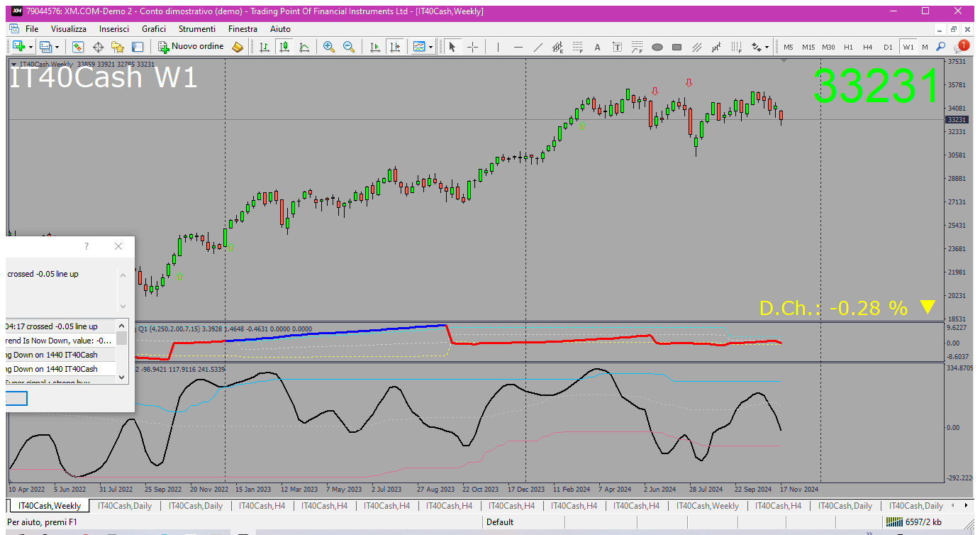Set timeframe to D1
Screen dimensions: 980x535
(888, 47)
